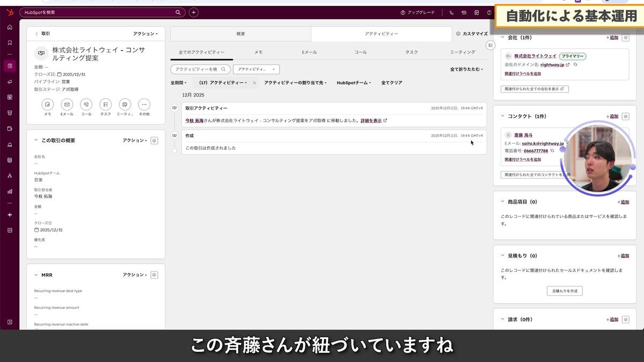Click the その他 icon on the deal record
This screenshot has width=644, height=362.
[143, 106]
